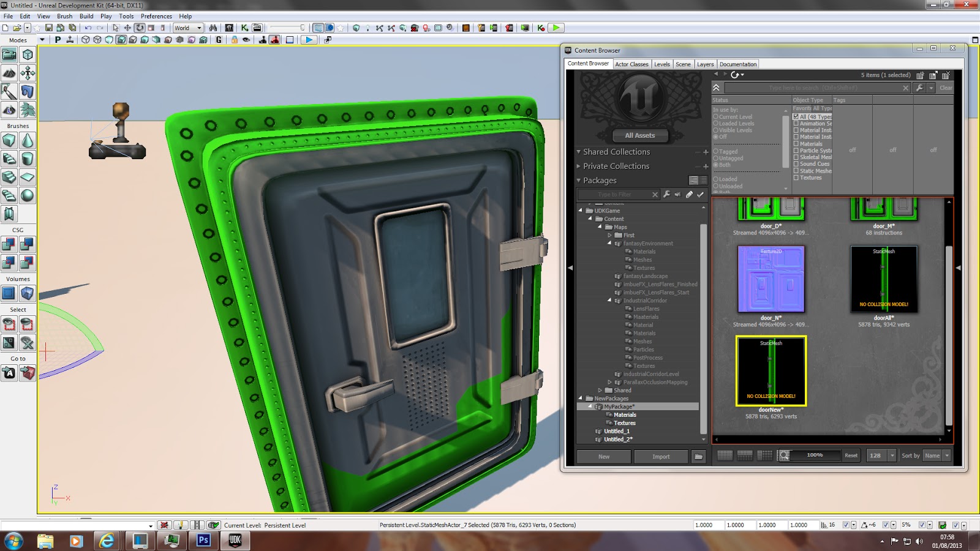Image resolution: width=980 pixels, height=551 pixels.
Task: Click Windows Start button
Action: coord(13,541)
